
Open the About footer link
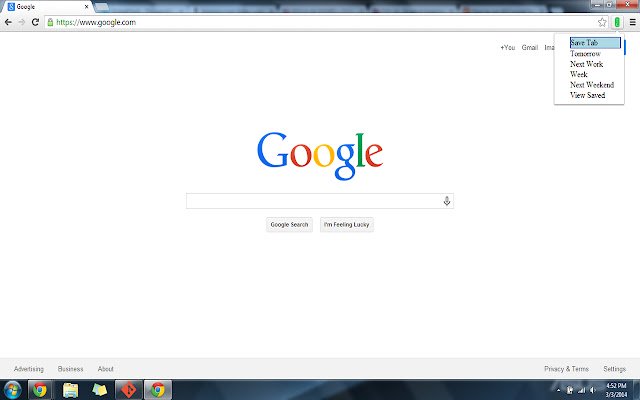click(x=105, y=369)
